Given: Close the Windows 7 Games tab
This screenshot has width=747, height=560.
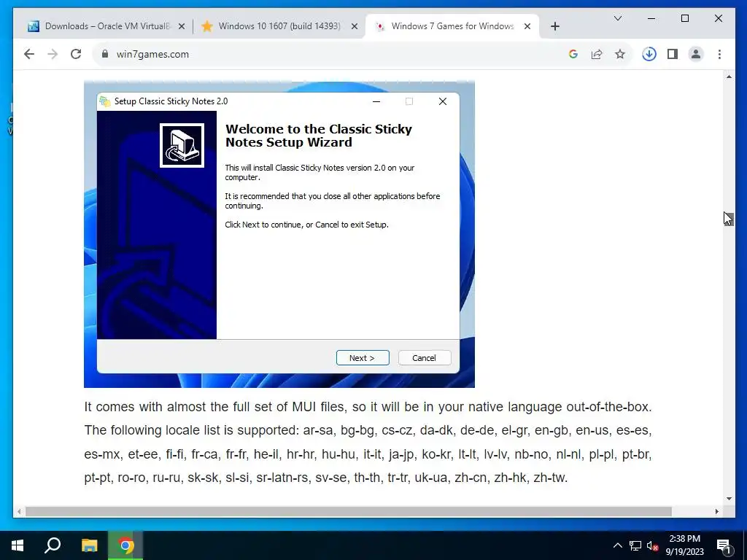Looking at the screenshot, I should [x=527, y=27].
